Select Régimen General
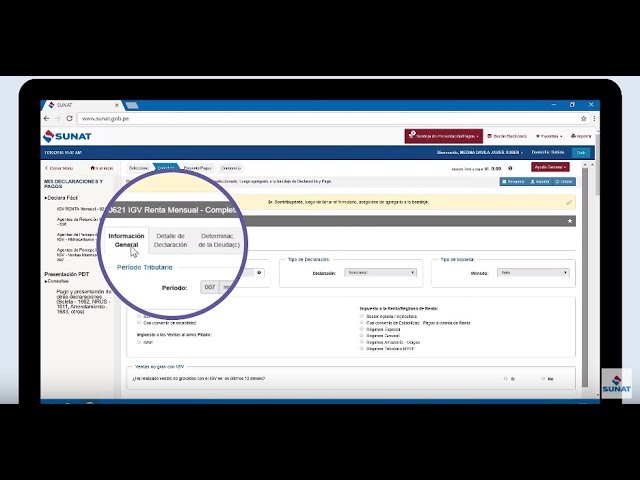The image size is (640, 480). pos(362,336)
